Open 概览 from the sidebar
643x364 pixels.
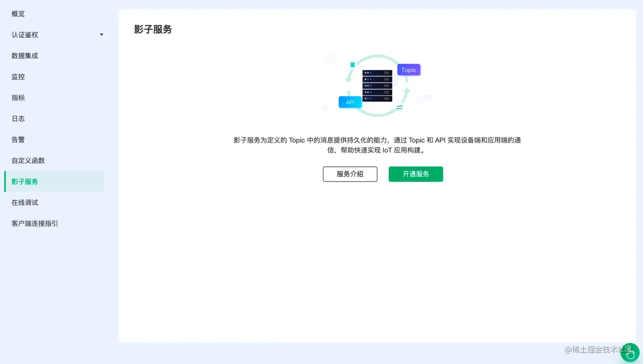(18, 14)
